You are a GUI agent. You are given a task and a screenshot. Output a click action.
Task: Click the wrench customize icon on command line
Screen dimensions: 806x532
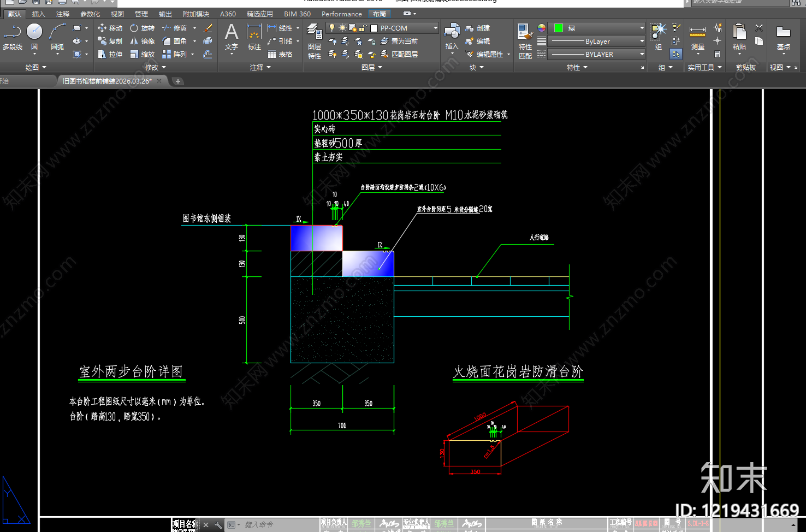218,525
